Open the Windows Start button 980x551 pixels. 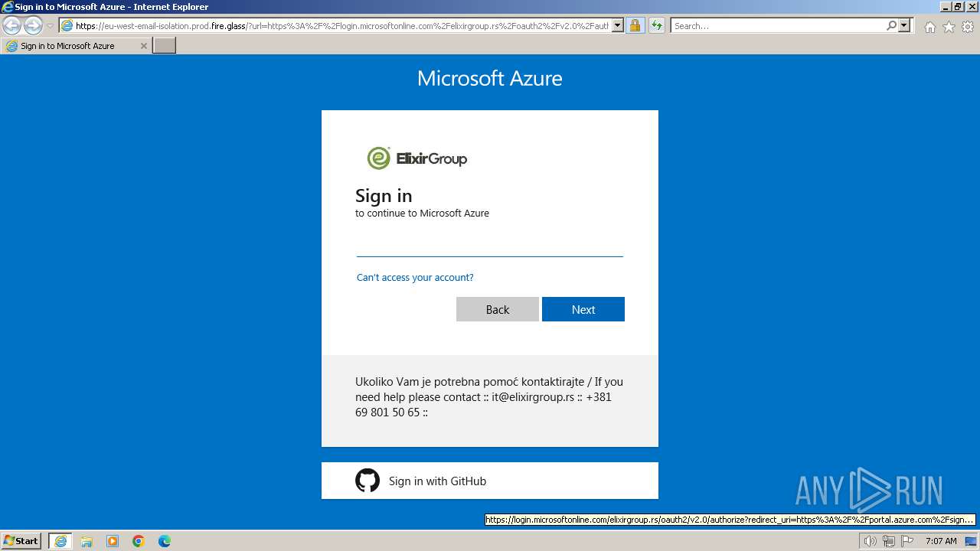[x=21, y=540]
